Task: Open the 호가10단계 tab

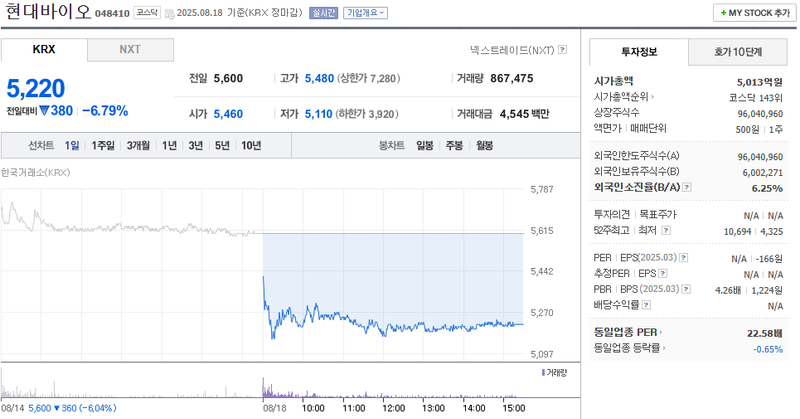Action: pos(738,52)
